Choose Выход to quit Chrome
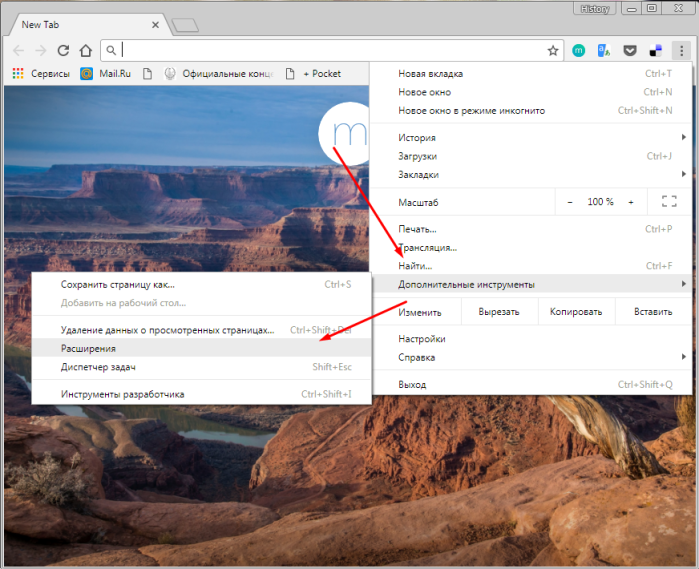This screenshot has width=699, height=569. pos(530,385)
